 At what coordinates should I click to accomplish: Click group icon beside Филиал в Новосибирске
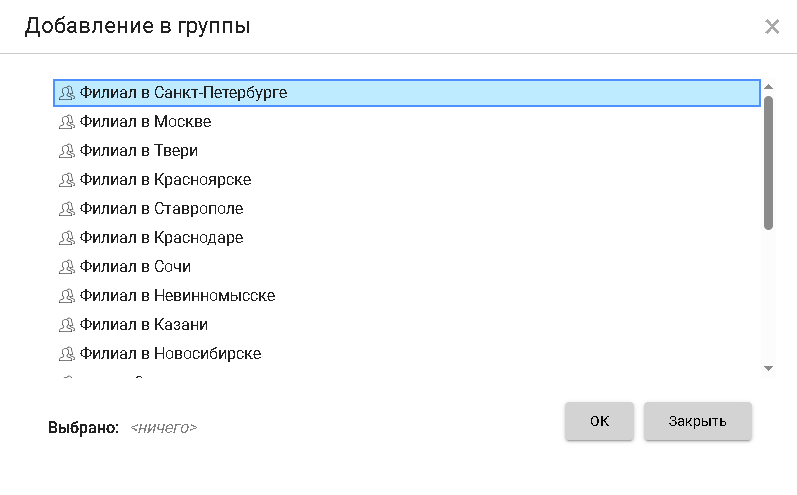[67, 354]
